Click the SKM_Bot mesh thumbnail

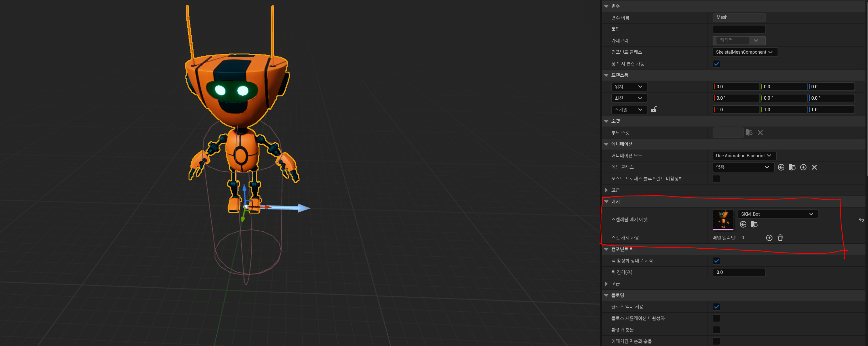(x=723, y=219)
